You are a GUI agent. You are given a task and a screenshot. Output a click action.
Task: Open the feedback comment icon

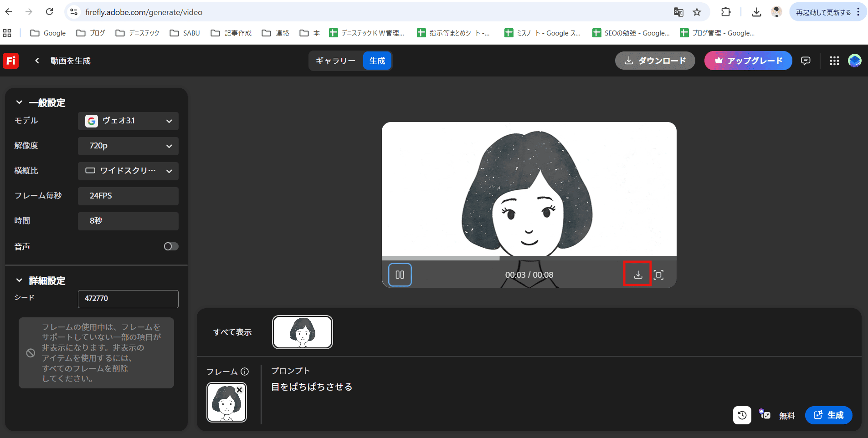806,61
